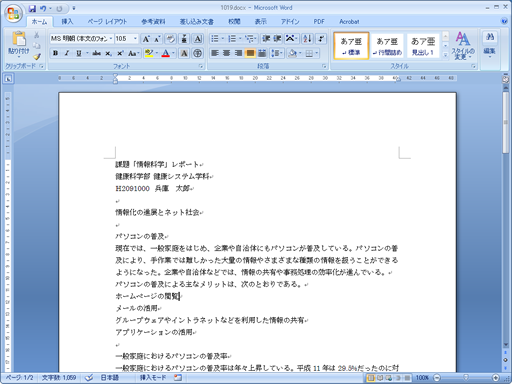Open the Acrobat tab
512x384 pixels.
pos(349,22)
